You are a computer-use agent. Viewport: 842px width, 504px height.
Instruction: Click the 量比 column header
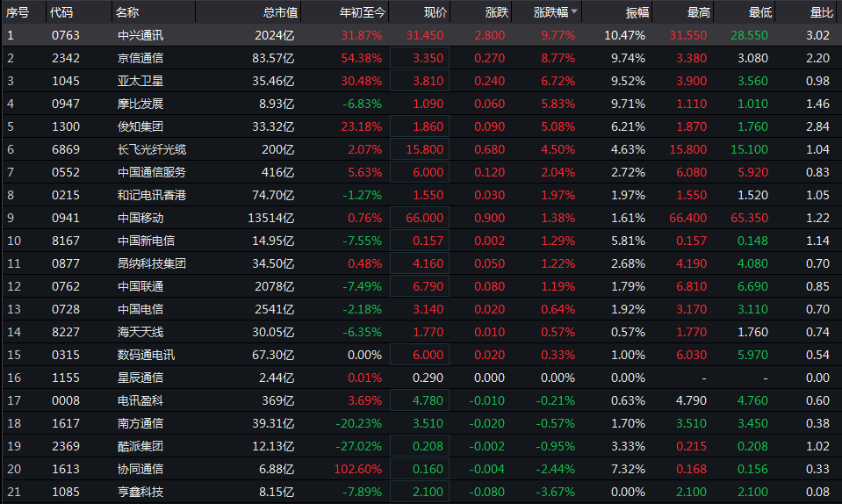point(820,12)
